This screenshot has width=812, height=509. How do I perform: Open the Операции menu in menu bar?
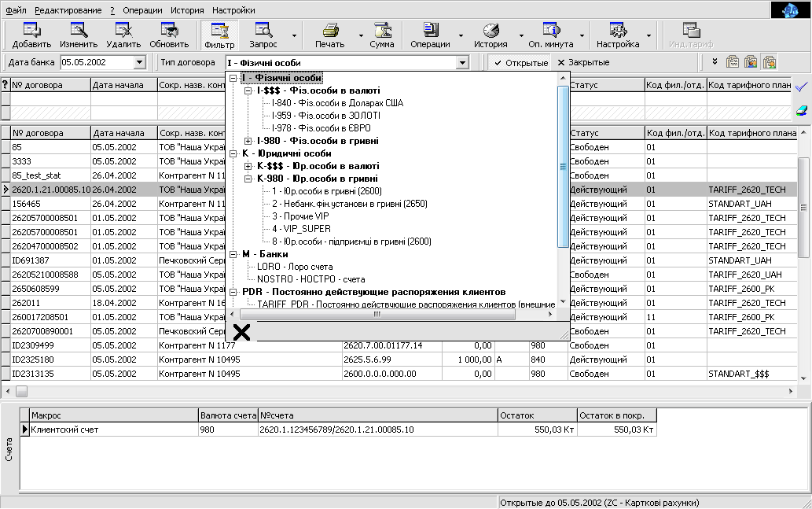[142, 10]
